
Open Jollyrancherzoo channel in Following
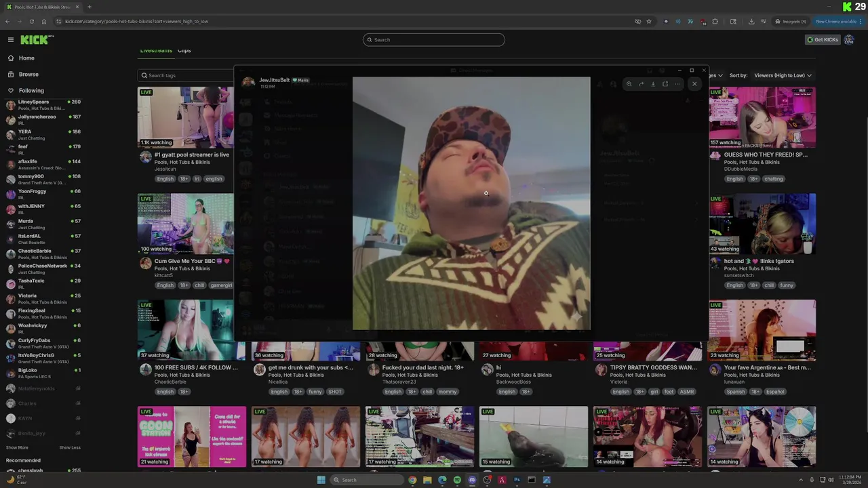(43, 120)
